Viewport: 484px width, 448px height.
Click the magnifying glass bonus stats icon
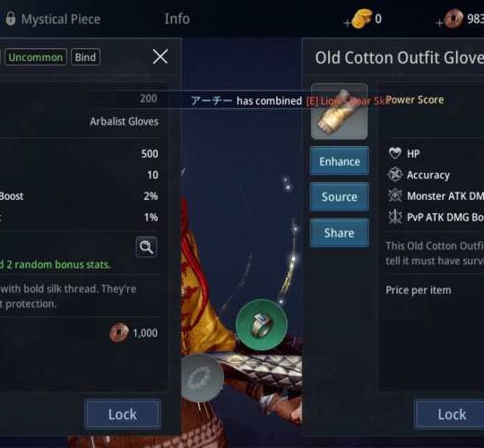(146, 246)
